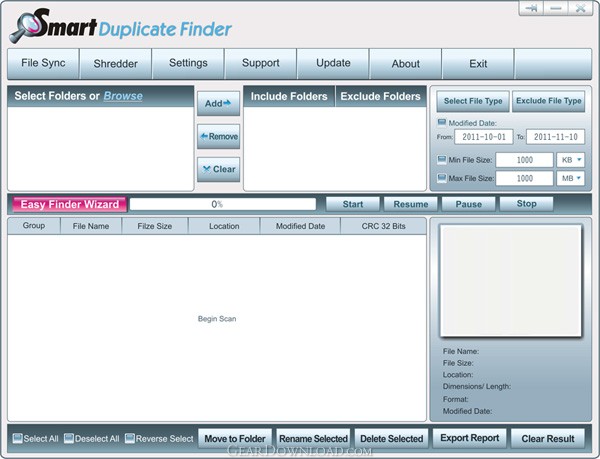
Task: Click the Select File Type button
Action: tap(473, 101)
